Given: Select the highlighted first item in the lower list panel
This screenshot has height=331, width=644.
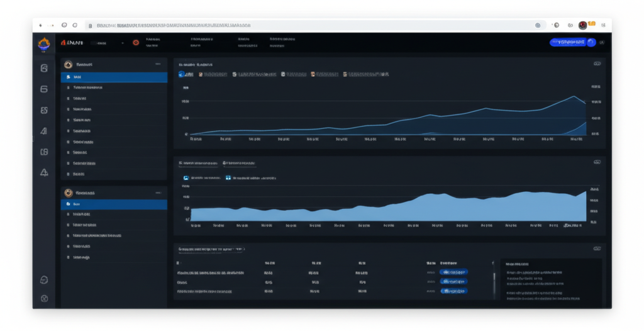Looking at the screenshot, I should pyautogui.click(x=114, y=205).
